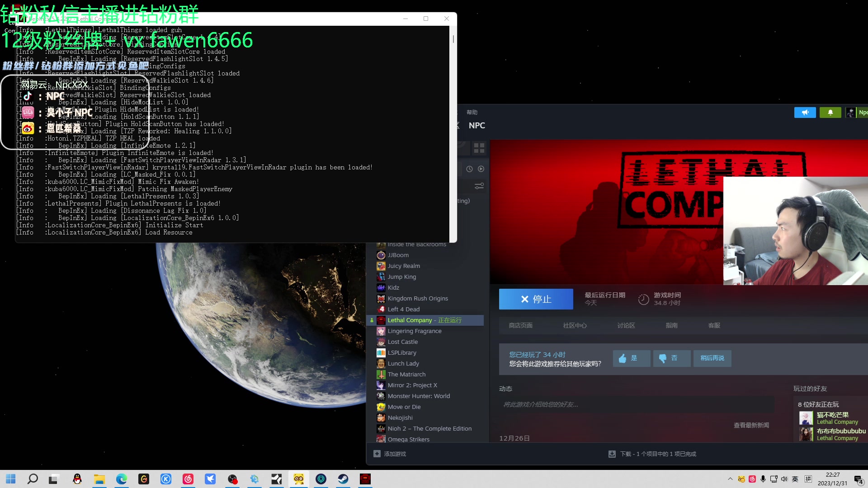Click the recent activity clock icon in library

click(469, 169)
